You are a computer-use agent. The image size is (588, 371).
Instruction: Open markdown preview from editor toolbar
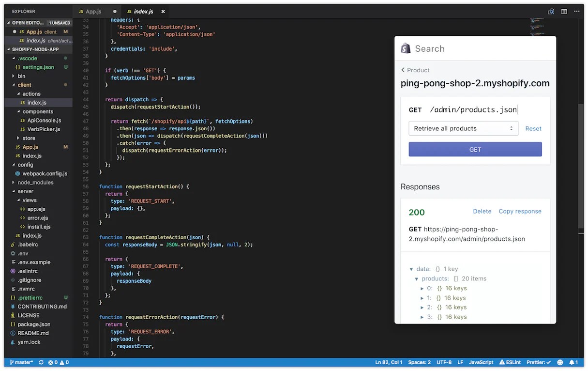click(x=551, y=11)
